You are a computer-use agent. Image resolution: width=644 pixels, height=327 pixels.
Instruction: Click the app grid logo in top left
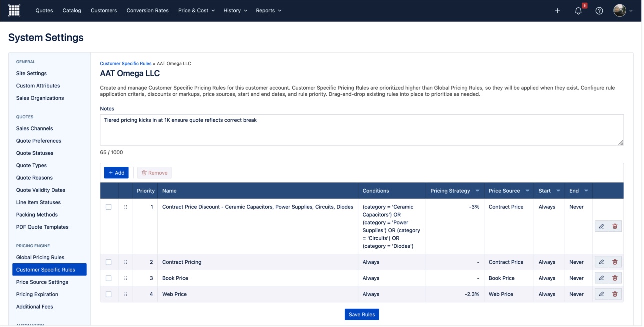click(15, 10)
